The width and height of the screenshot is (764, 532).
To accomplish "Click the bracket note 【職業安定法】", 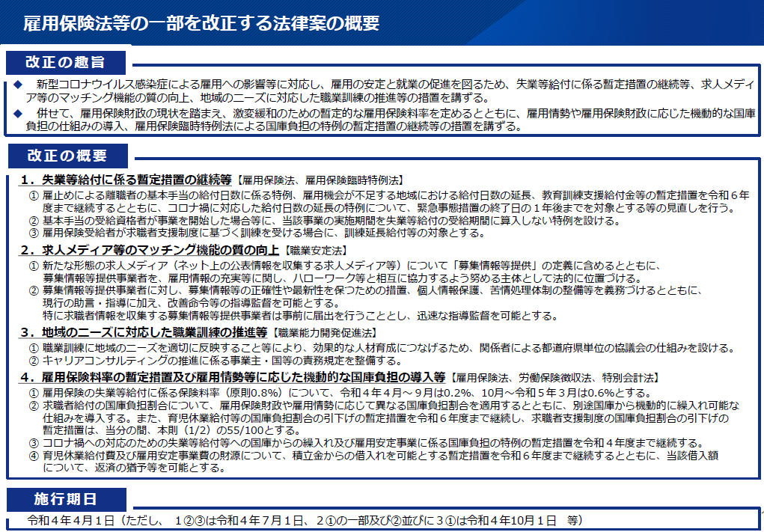I will click(316, 251).
